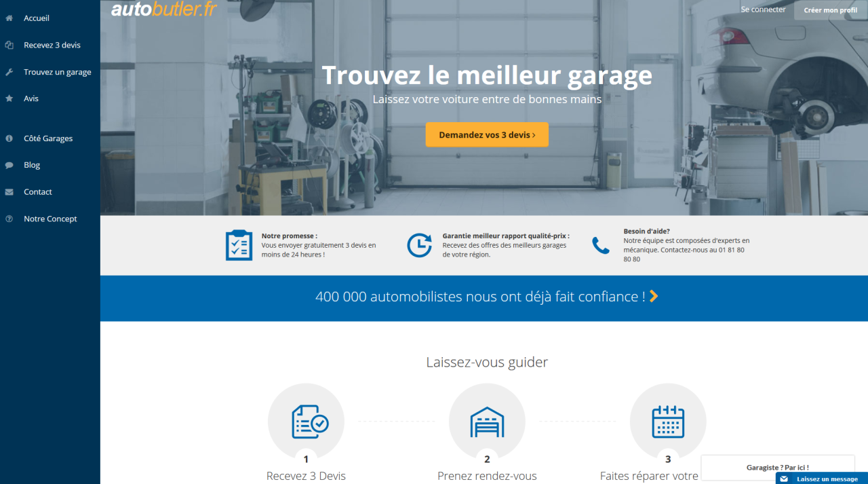The image size is (868, 484).
Task: Click the phone icon next to Besoin d'aide
Action: pos(601,245)
